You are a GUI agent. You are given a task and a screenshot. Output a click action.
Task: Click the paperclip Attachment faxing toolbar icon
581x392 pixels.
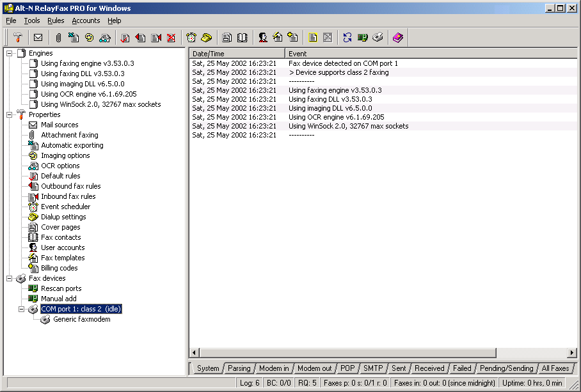58,38
